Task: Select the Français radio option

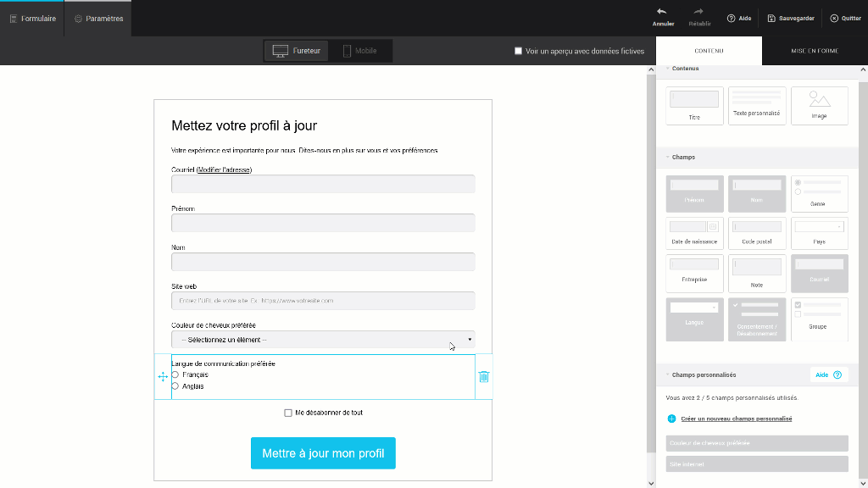Action: (x=175, y=374)
